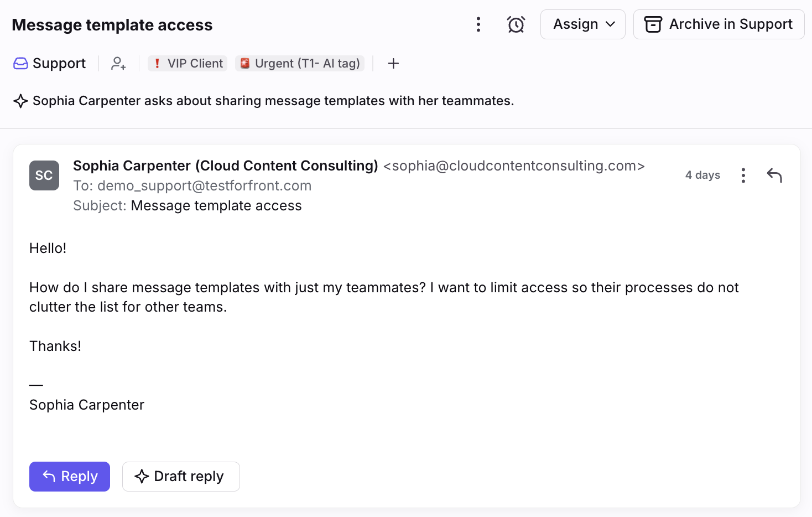The height and width of the screenshot is (517, 812).
Task: Click the plus icon to add tag
Action: [393, 64]
